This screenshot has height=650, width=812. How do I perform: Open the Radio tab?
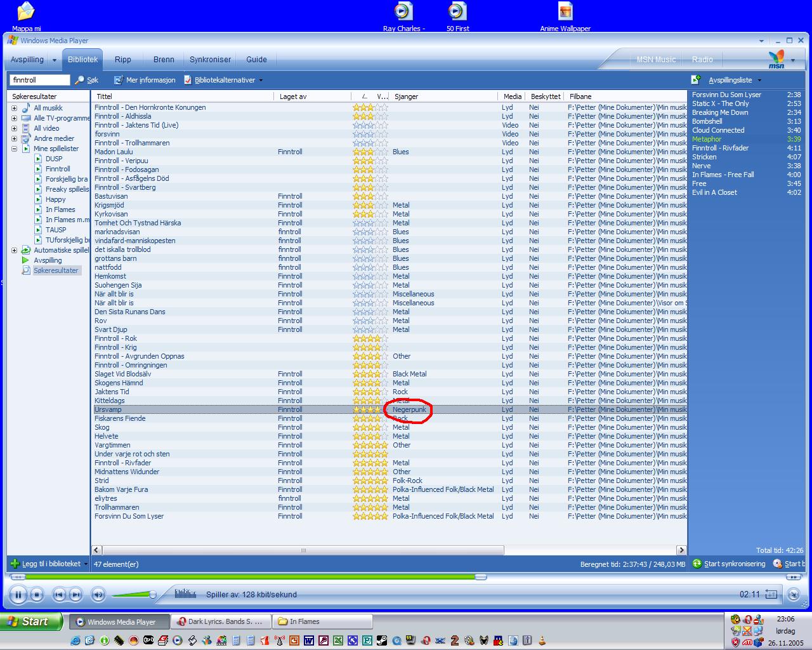(702, 59)
